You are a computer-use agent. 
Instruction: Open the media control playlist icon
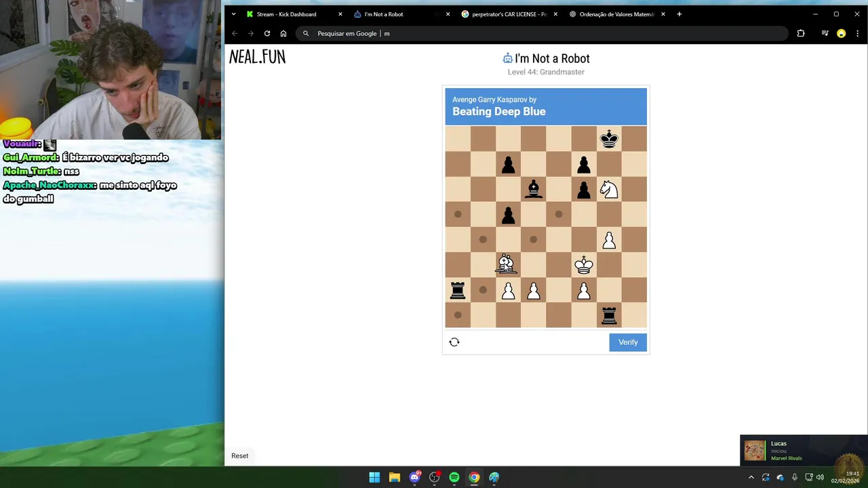pyautogui.click(x=825, y=33)
